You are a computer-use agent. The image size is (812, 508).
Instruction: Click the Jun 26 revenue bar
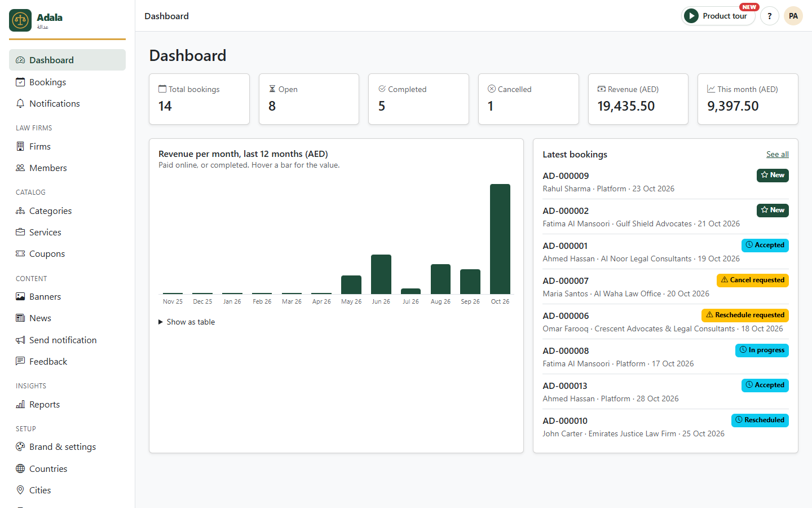381,274
